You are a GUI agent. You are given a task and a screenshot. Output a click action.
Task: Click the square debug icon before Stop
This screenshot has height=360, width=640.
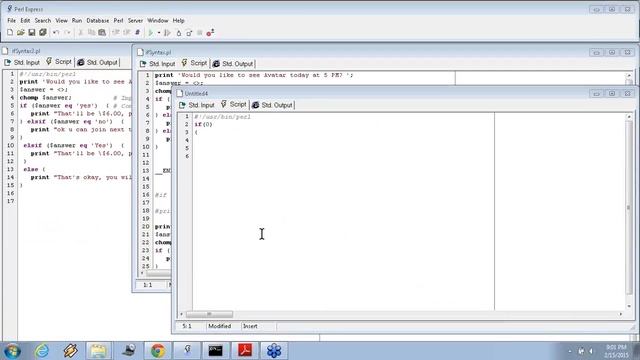189,33
